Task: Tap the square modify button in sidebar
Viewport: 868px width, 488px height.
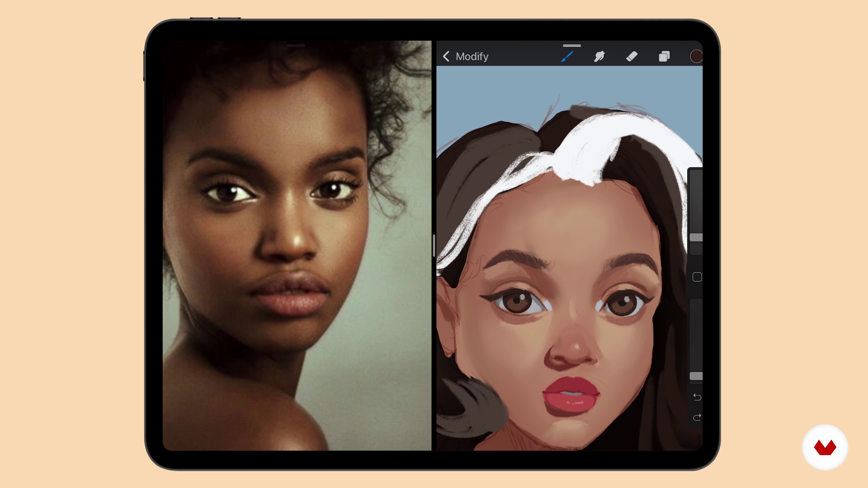Action: click(697, 277)
